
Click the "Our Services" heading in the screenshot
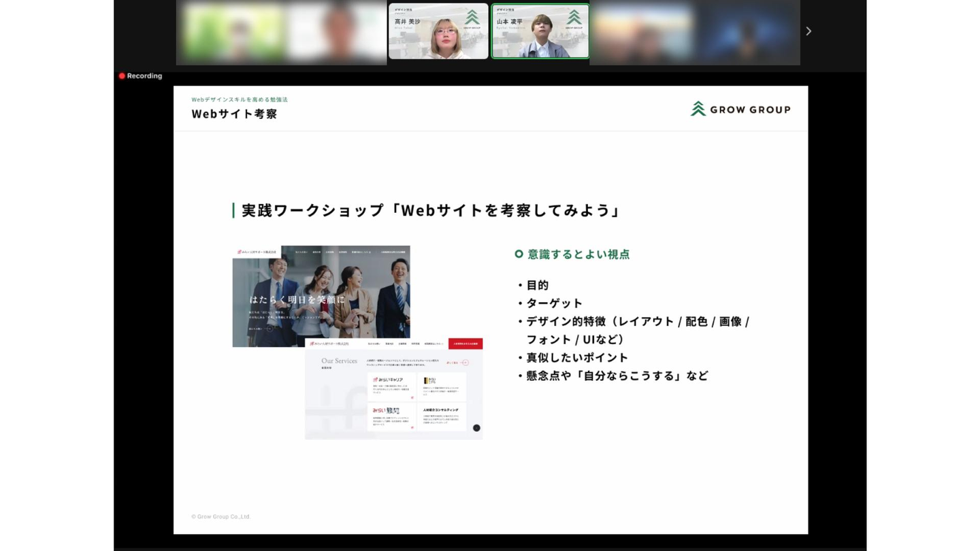click(339, 361)
